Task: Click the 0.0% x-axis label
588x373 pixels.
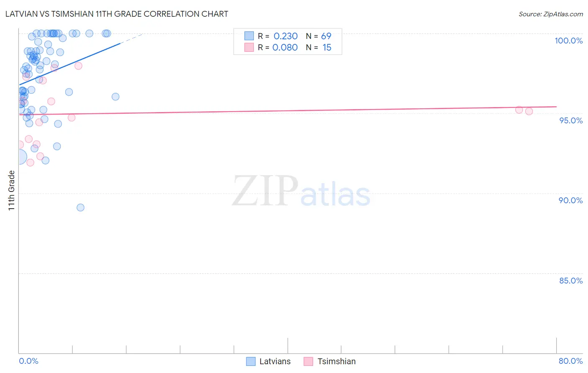Action: tap(29, 361)
